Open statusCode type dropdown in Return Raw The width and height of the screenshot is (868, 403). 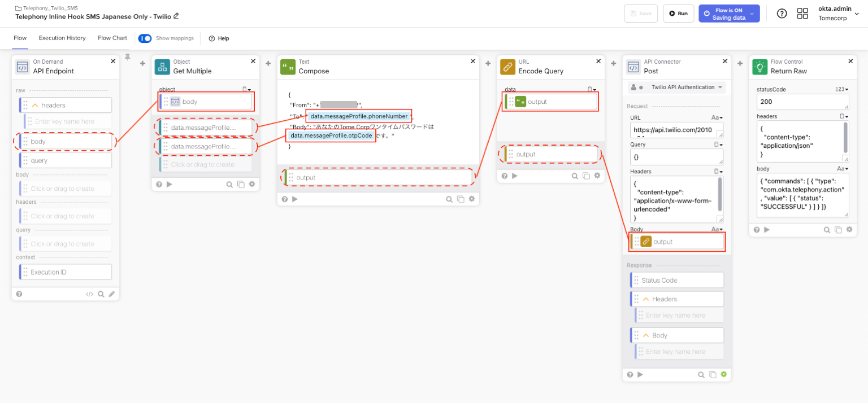842,89
